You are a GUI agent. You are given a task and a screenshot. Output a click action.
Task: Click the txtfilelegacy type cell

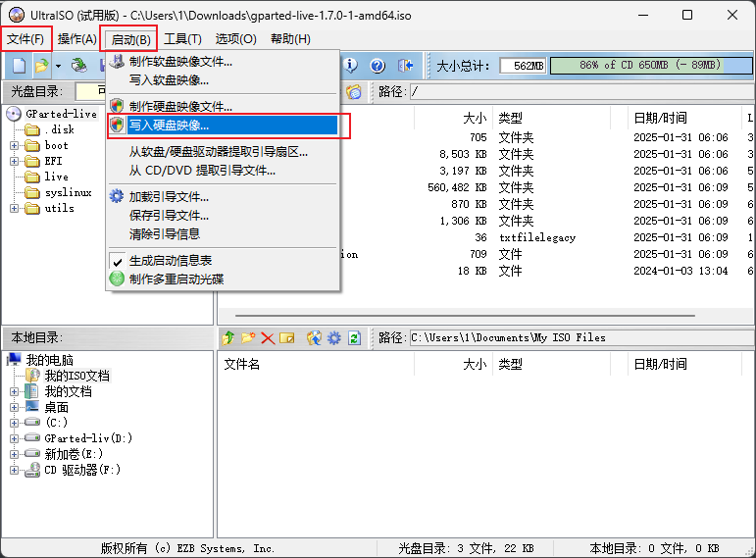click(x=537, y=237)
